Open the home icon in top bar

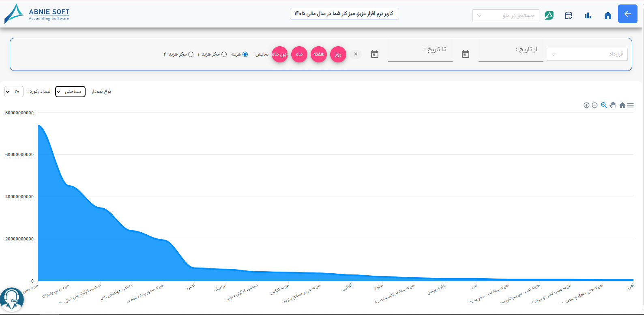(x=608, y=15)
